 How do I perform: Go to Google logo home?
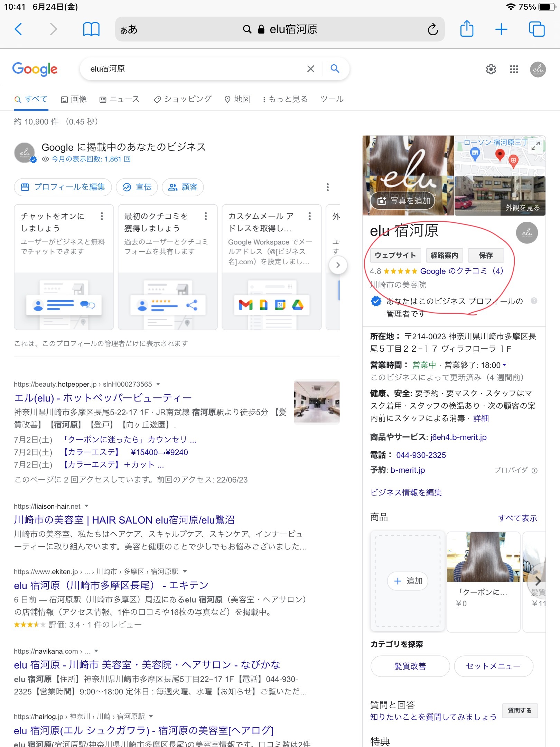tap(35, 69)
